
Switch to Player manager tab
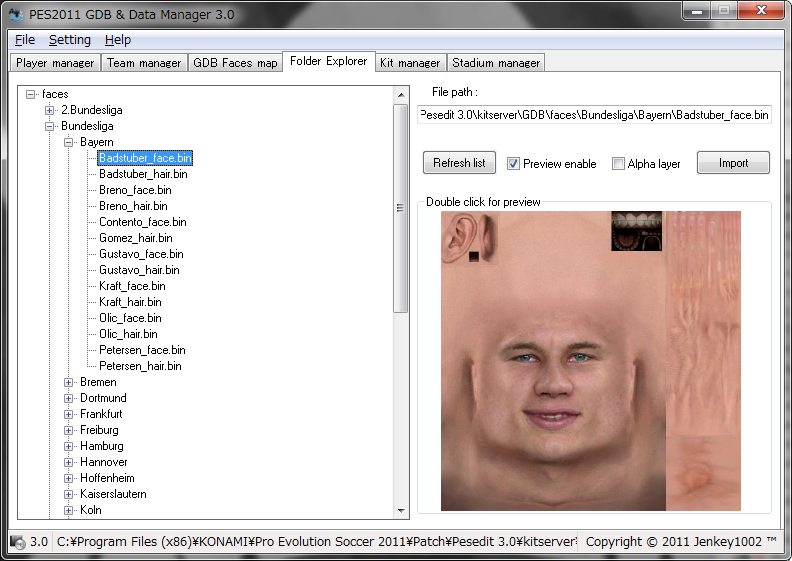[55, 63]
